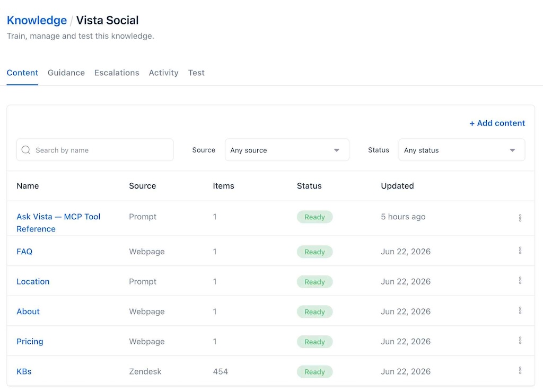Open the three-dot menu for FAQ row
The image size is (543, 392).
click(520, 251)
